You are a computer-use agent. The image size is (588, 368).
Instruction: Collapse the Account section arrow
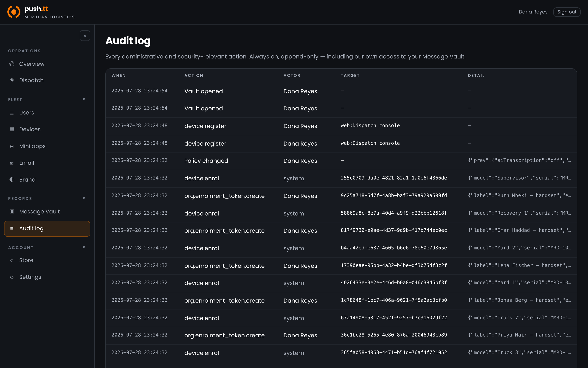click(84, 247)
